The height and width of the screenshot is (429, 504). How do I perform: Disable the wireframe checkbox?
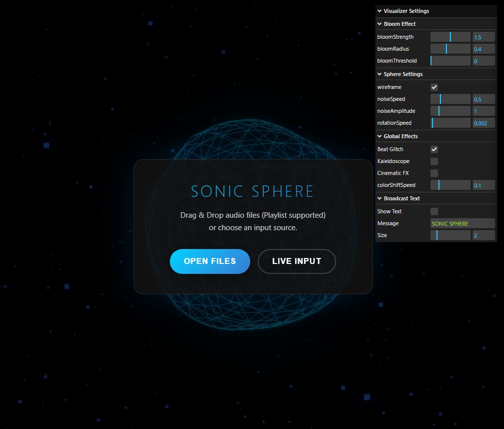[x=434, y=87]
